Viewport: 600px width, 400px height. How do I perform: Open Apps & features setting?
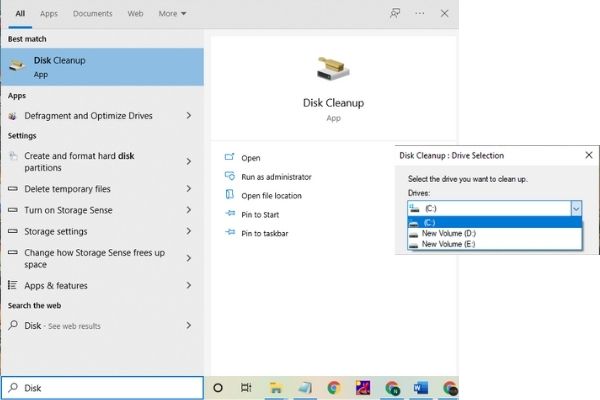point(56,286)
